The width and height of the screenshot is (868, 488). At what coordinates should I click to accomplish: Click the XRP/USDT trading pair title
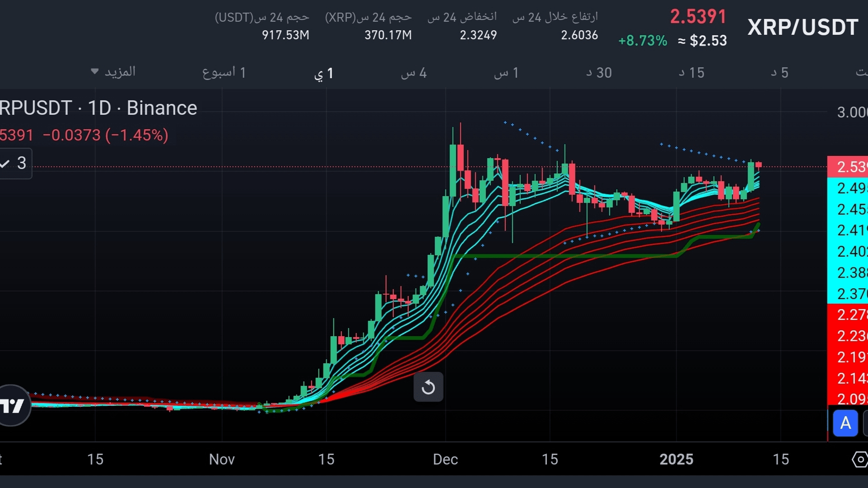tap(803, 28)
